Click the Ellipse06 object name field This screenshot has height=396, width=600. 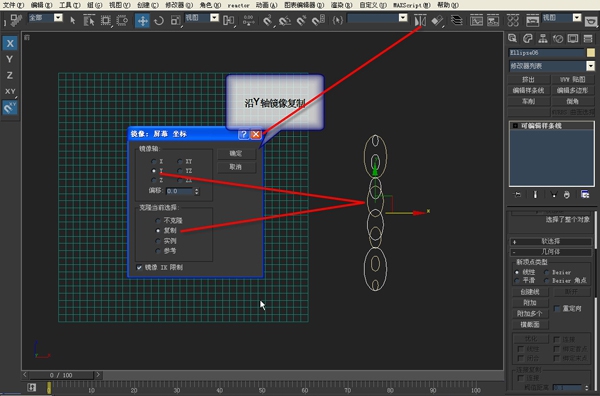point(546,52)
